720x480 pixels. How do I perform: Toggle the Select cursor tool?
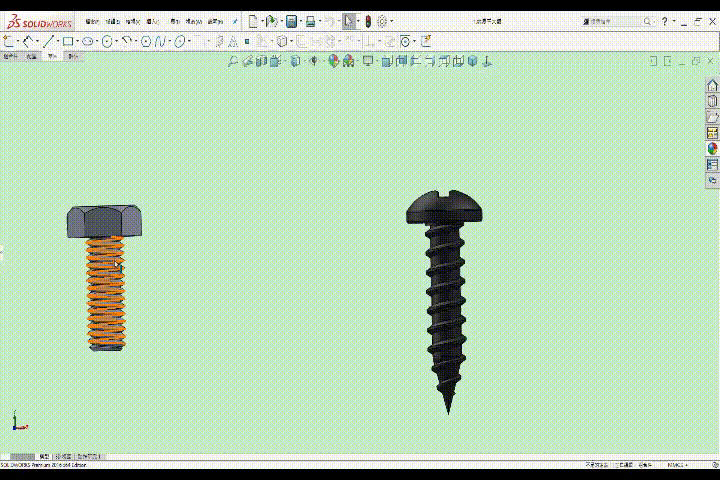(x=348, y=21)
